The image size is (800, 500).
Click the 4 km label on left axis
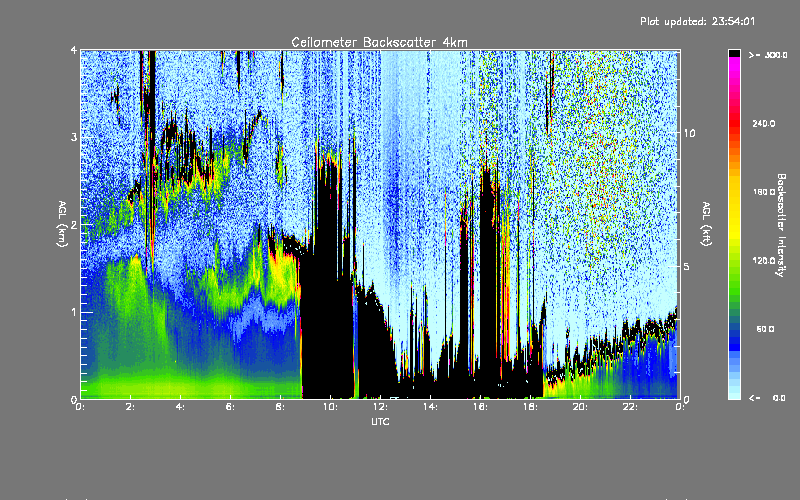pyautogui.click(x=74, y=50)
